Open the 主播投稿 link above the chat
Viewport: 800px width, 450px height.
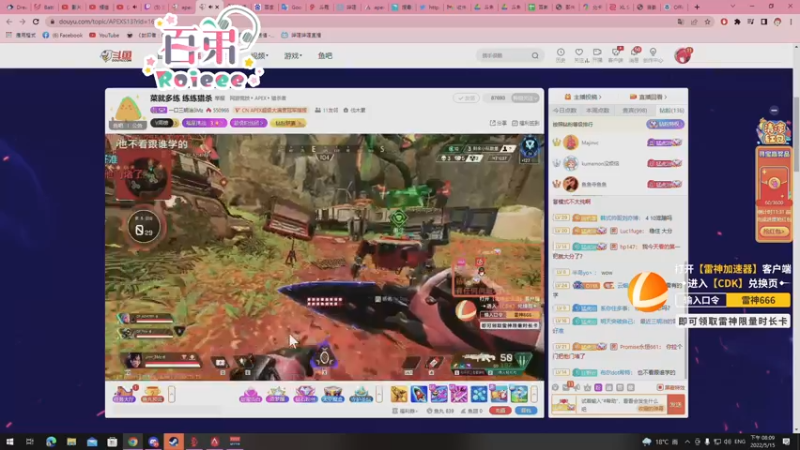point(583,97)
